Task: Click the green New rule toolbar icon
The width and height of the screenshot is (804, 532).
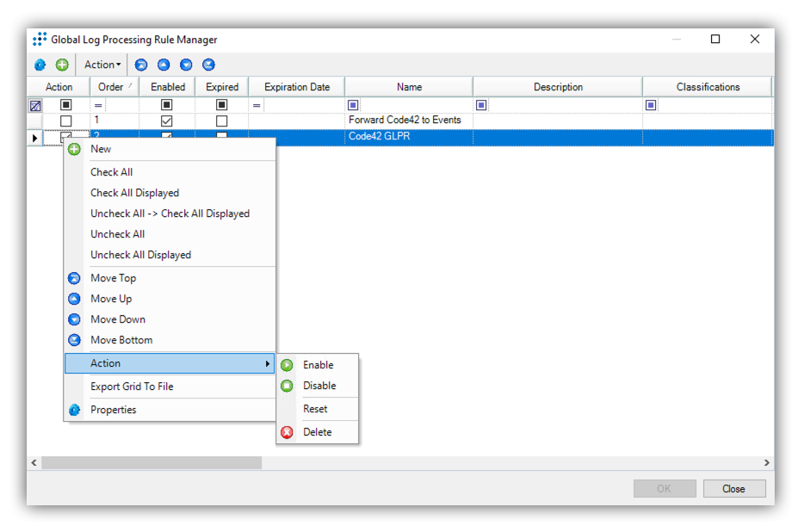Action: point(62,65)
